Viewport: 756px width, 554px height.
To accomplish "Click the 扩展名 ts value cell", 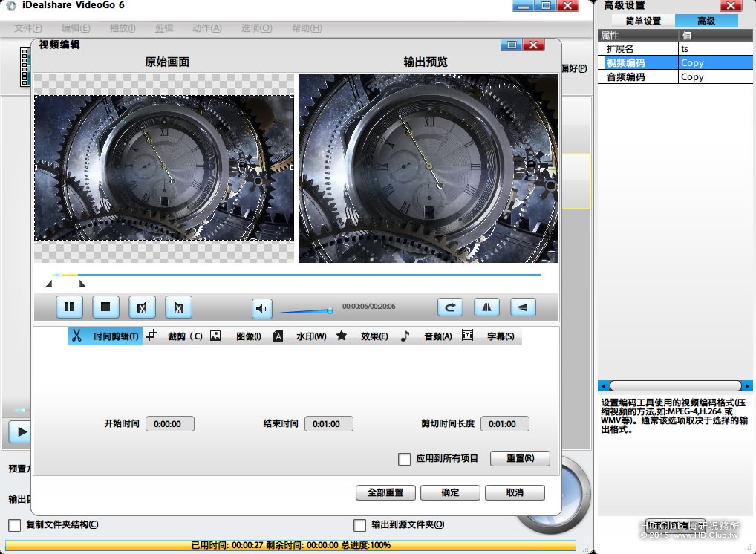I will 715,49.
